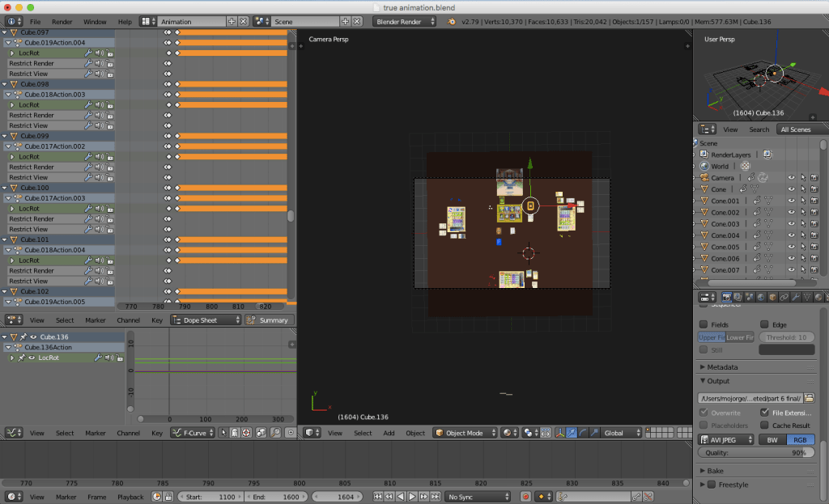Open the F-Curve mode dropdown
The height and width of the screenshot is (504, 829).
193,433
